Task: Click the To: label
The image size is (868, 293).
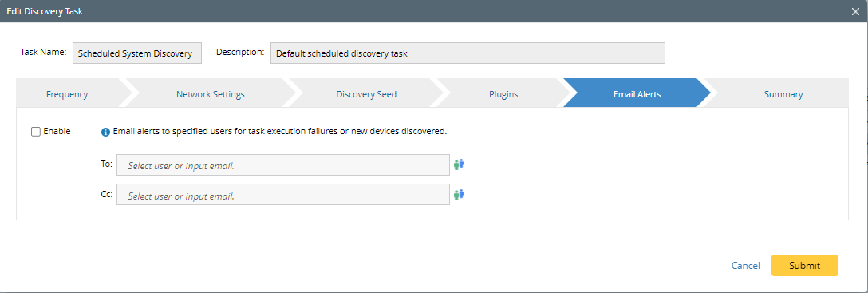Action: [x=107, y=164]
